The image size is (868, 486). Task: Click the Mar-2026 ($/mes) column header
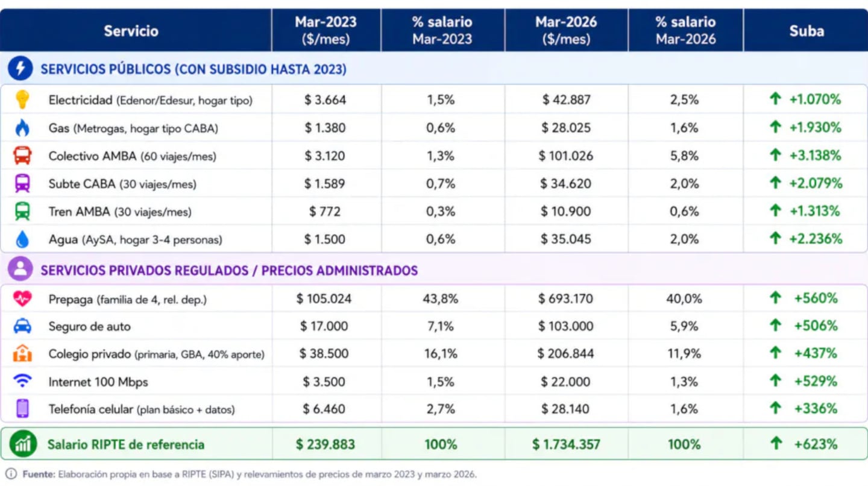tap(566, 31)
